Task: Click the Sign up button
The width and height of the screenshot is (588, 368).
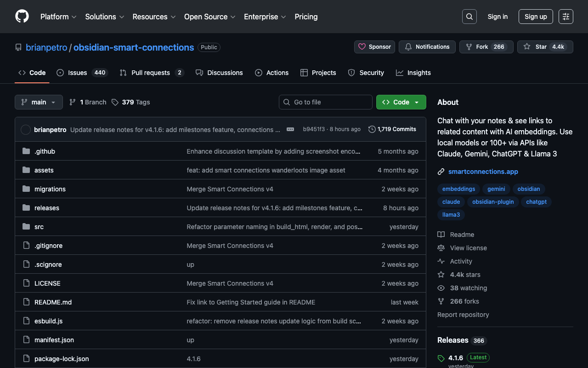Action: (x=536, y=17)
